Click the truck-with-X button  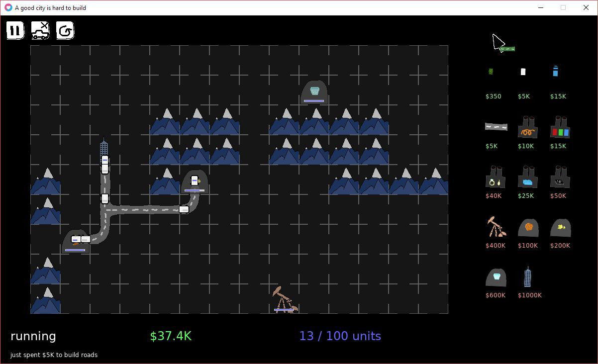tap(40, 31)
